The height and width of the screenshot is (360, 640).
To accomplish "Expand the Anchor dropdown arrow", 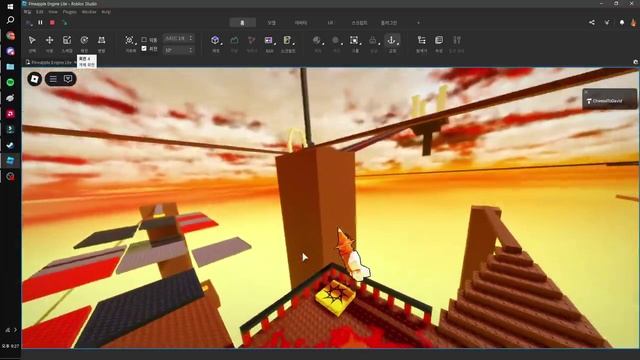I will (x=398, y=43).
